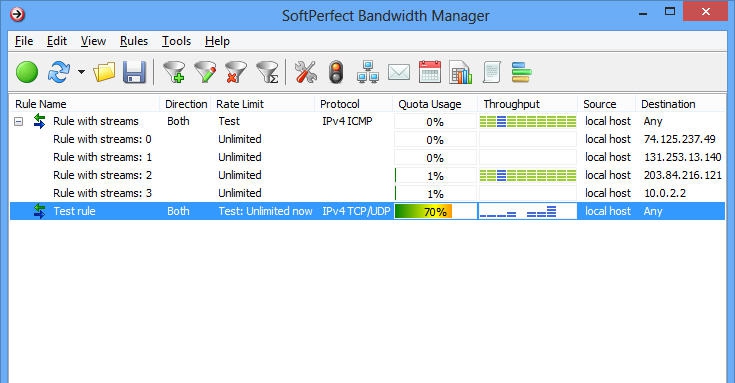Screen dimensions: 735x383
Task: Click the funnel with sigma icon
Action: [x=268, y=73]
